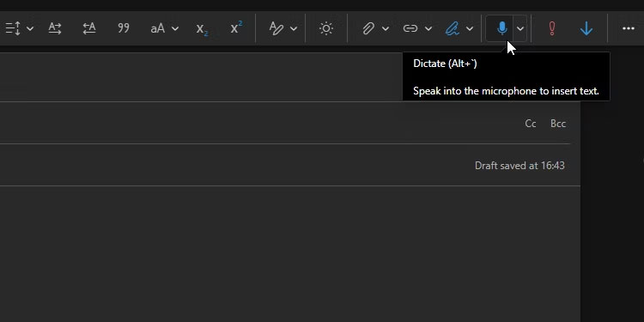Click the attach file paperclip icon
This screenshot has width=644, height=322.
click(x=368, y=28)
